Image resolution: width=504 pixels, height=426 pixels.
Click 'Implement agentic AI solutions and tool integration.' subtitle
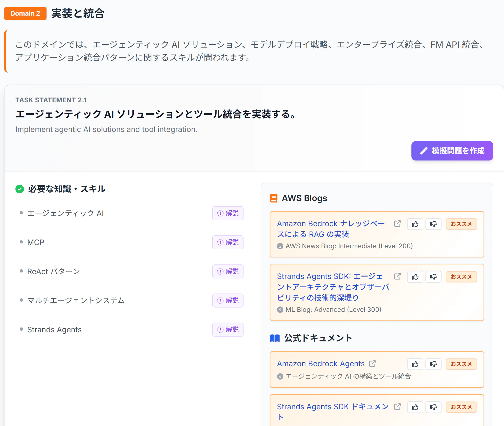106,130
